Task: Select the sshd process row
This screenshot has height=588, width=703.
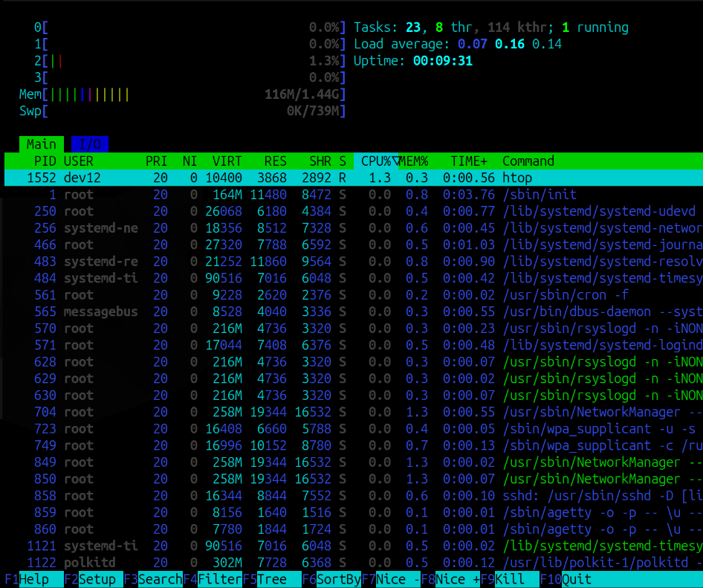Action: point(354,496)
